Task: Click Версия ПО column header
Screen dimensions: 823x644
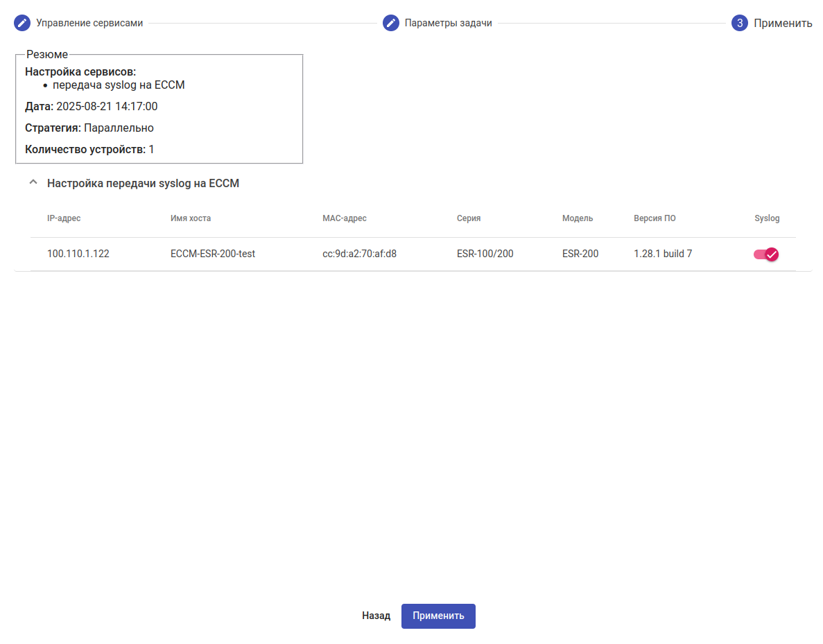Action: [x=655, y=218]
